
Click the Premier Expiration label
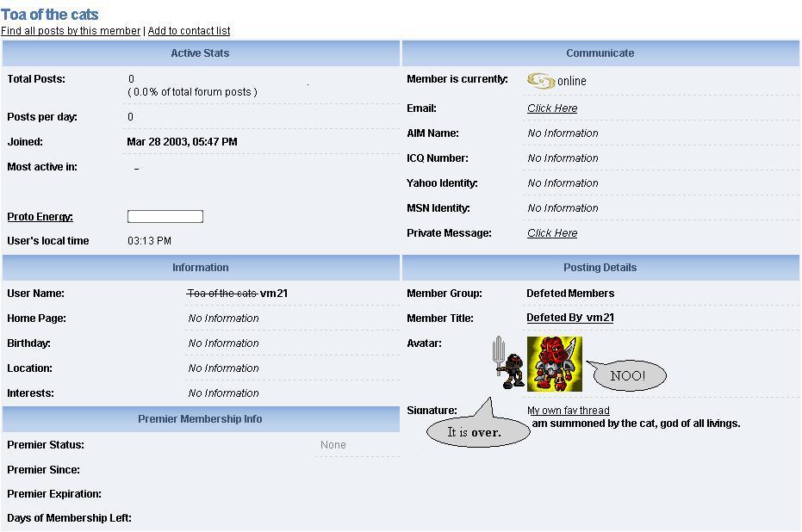tap(54, 494)
